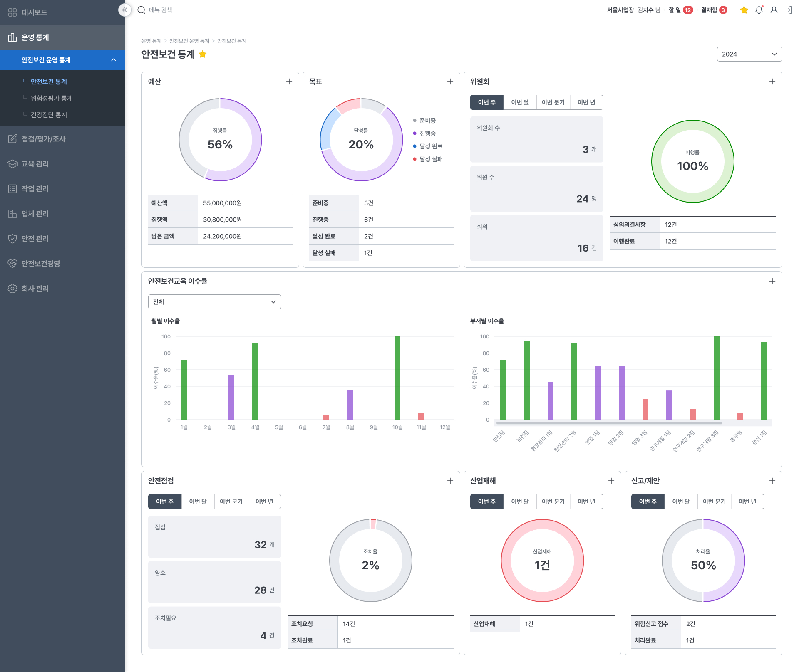
Task: Collapse 안전보건 운영 통계 submenu
Action: tap(114, 60)
